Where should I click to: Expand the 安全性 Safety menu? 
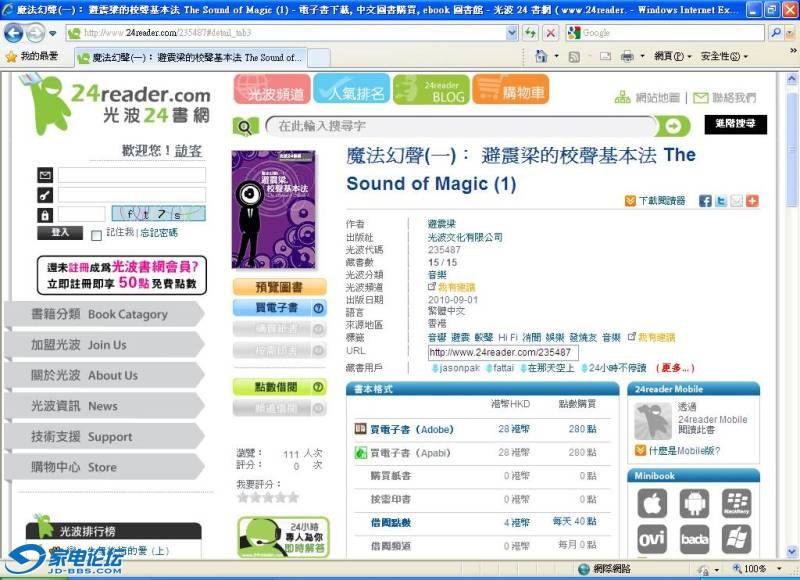pyautogui.click(x=724, y=56)
